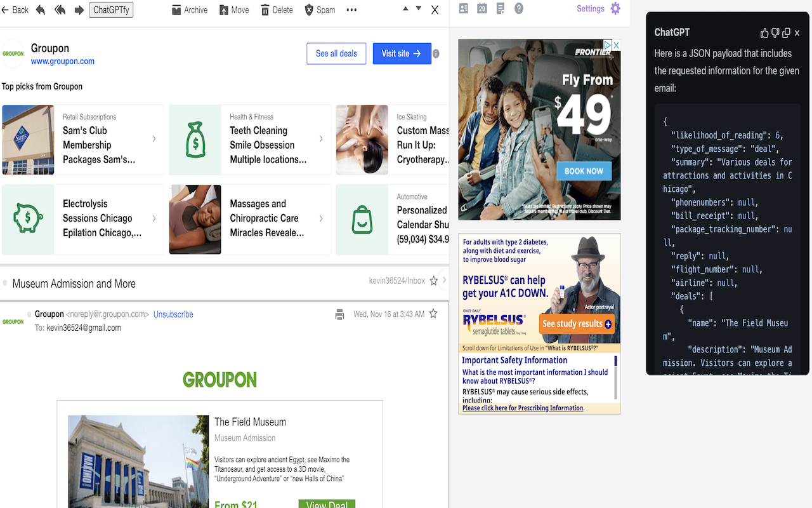The width and height of the screenshot is (812, 508).
Task: Star the message dated Wed, Nov 16
Action: click(x=433, y=314)
